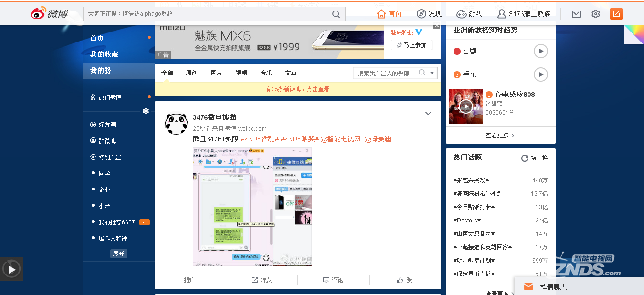Open the #张艺兴哭戏# hot topic

[x=471, y=180]
